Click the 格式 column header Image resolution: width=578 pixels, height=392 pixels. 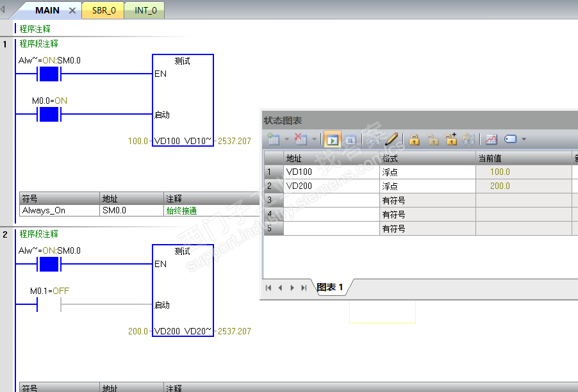click(x=427, y=158)
